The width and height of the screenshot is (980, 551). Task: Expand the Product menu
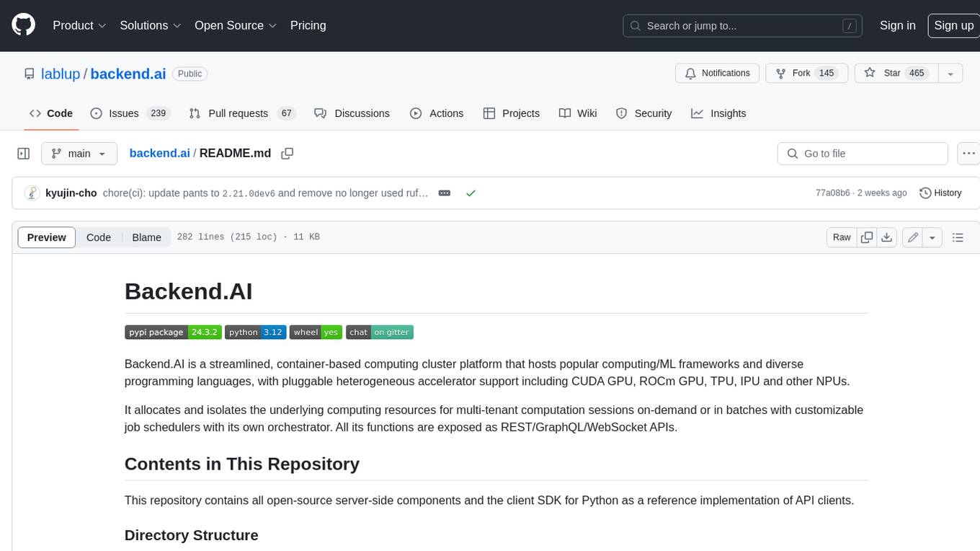coord(79,25)
